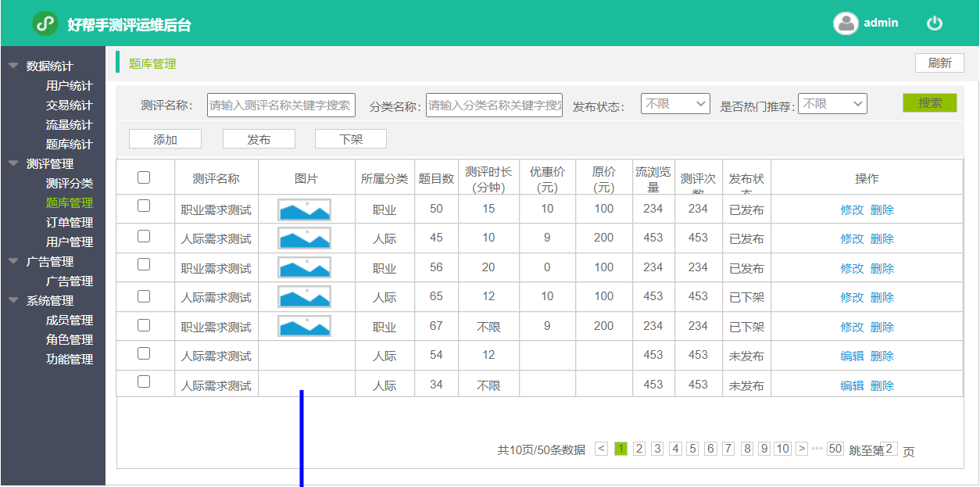Click the 测评名称 column header
This screenshot has width=980, height=487.
point(216,179)
